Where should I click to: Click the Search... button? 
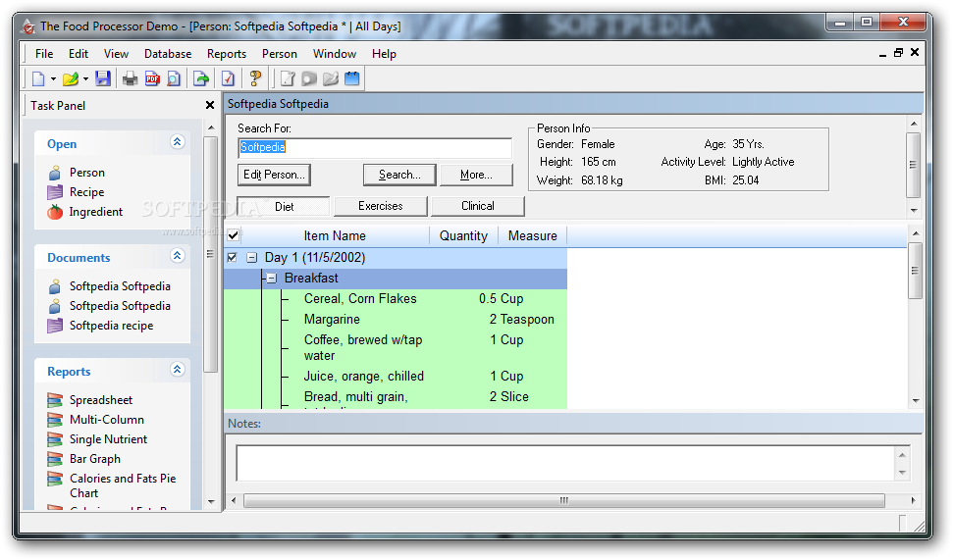(399, 175)
